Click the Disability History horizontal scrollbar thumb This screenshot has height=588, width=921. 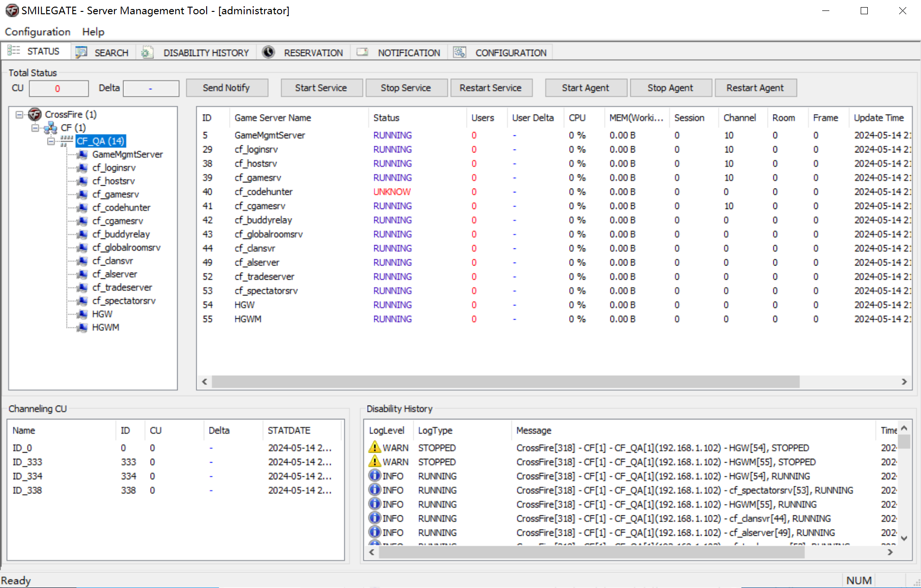[x=592, y=552]
